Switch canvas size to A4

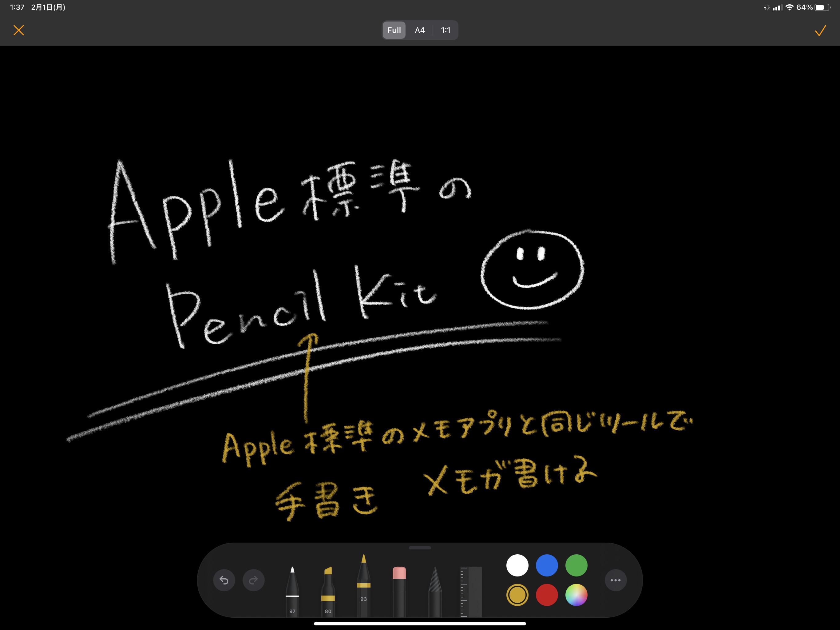[420, 30]
